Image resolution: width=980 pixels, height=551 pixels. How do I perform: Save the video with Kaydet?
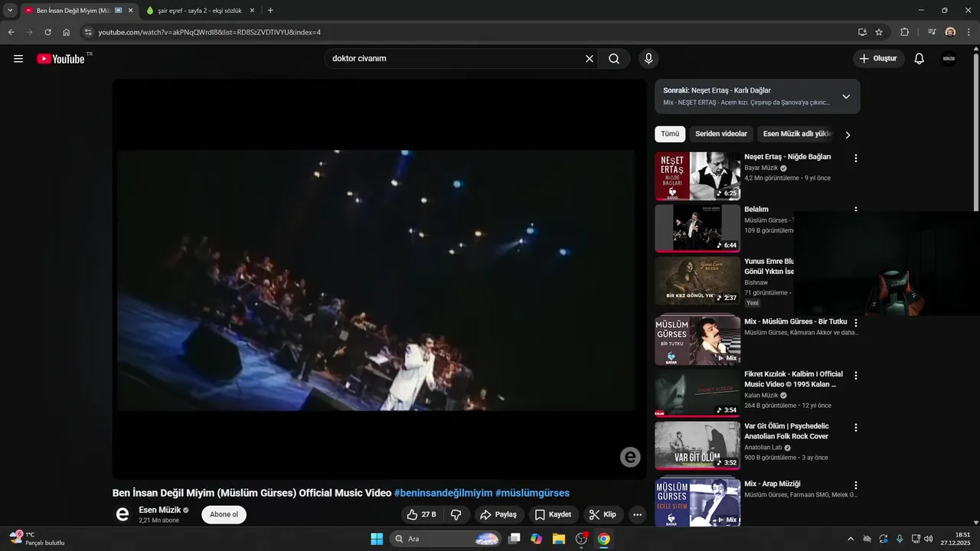[554, 514]
